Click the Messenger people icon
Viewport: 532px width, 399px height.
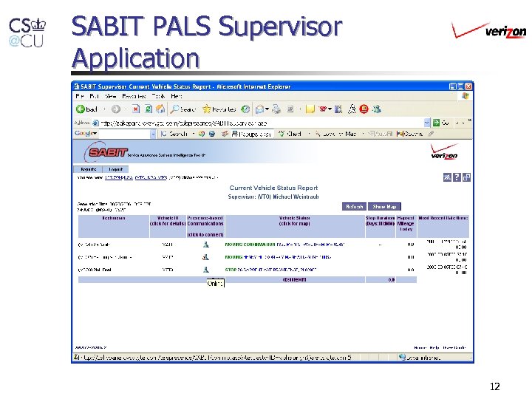coord(377,109)
